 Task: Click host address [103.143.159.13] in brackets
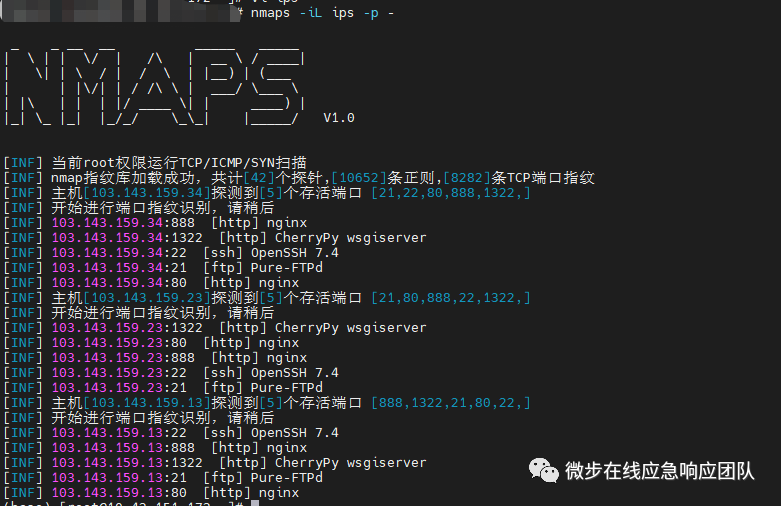[147, 402]
